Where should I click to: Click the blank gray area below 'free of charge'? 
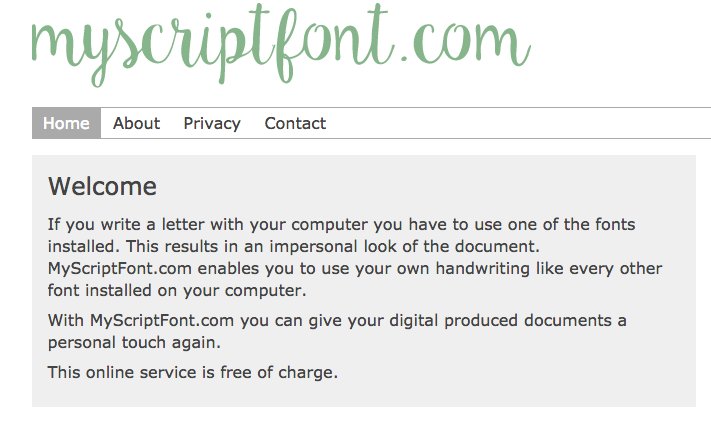tap(364, 395)
